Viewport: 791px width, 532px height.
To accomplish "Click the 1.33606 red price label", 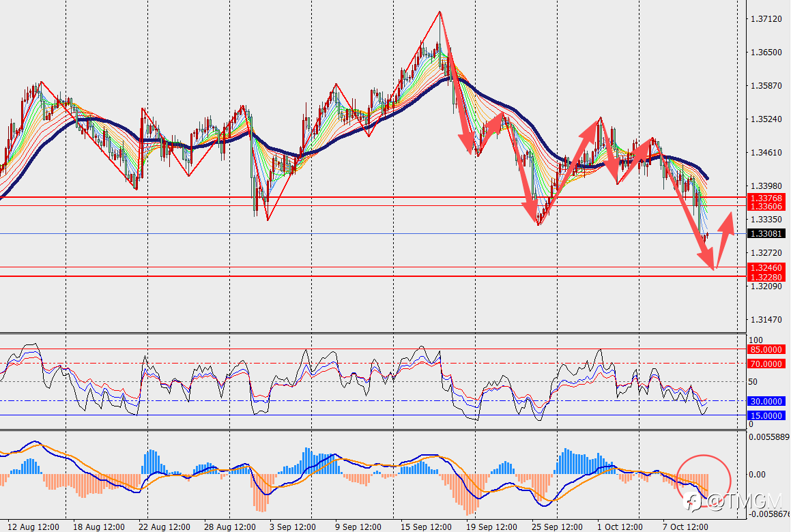I will (x=766, y=206).
